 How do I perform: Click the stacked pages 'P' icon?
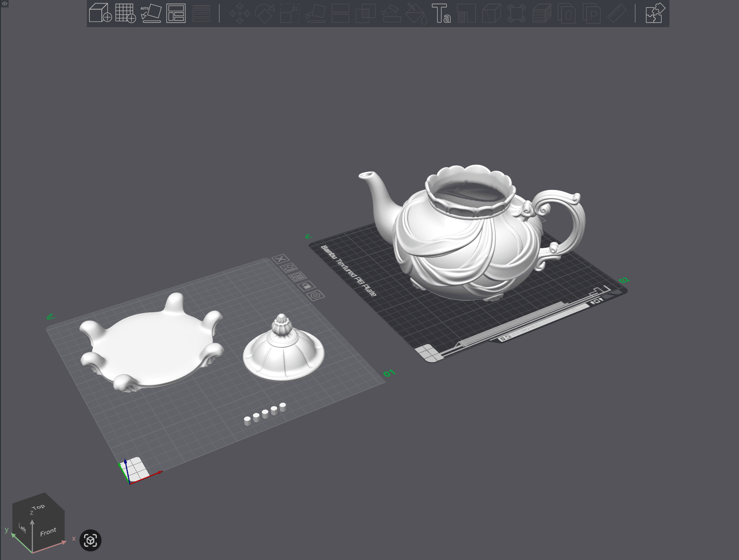coord(592,13)
